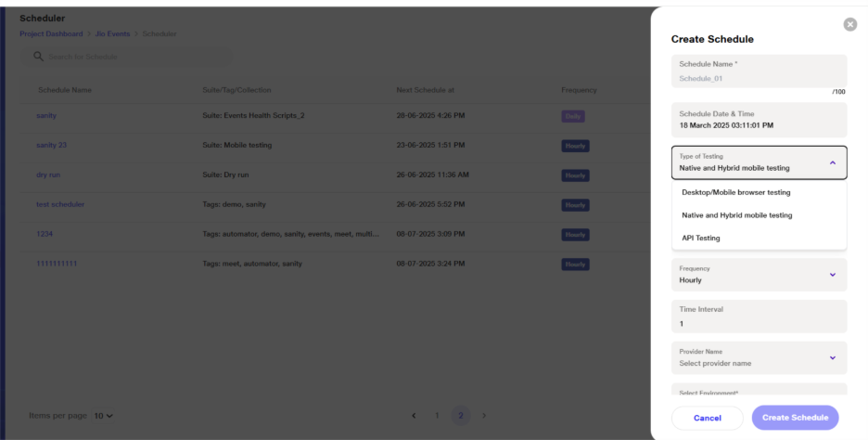
Task: Click the Schedule Date & Time field
Action: click(759, 121)
